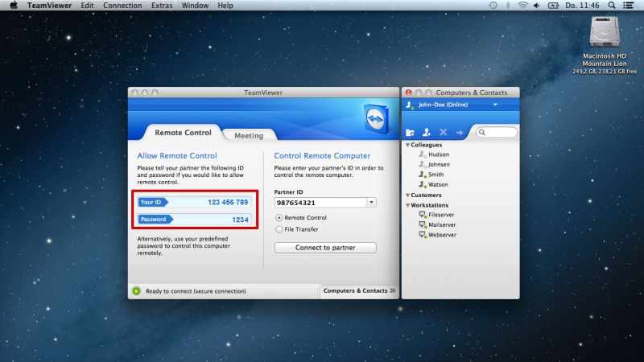The image size is (644, 362).
Task: Click the Password value 1234
Action: click(240, 220)
